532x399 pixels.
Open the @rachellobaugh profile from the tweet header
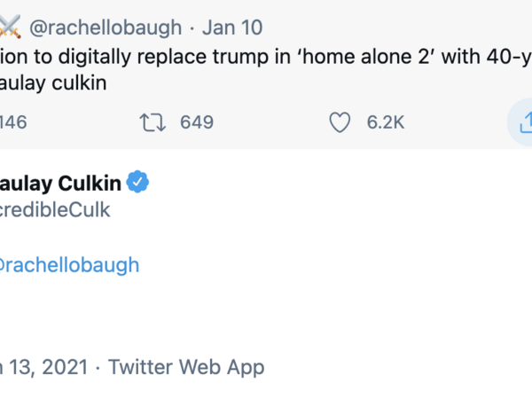pyautogui.click(x=106, y=27)
